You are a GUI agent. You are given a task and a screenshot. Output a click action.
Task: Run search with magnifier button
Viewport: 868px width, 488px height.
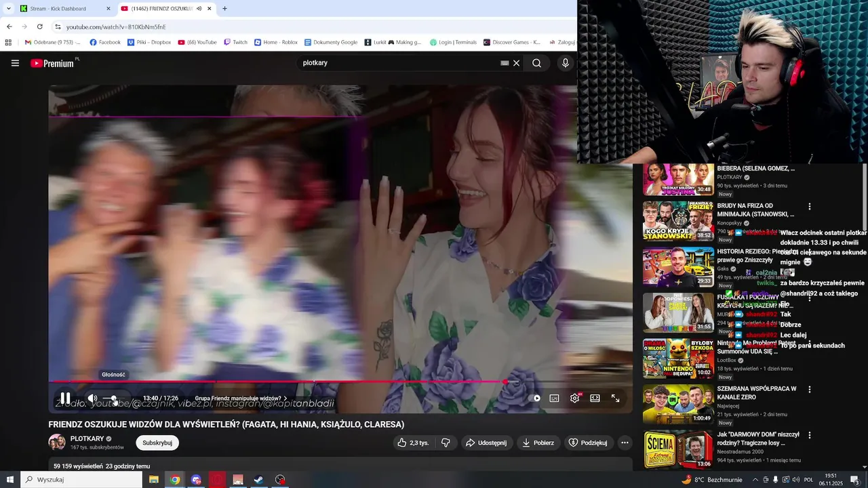point(536,63)
